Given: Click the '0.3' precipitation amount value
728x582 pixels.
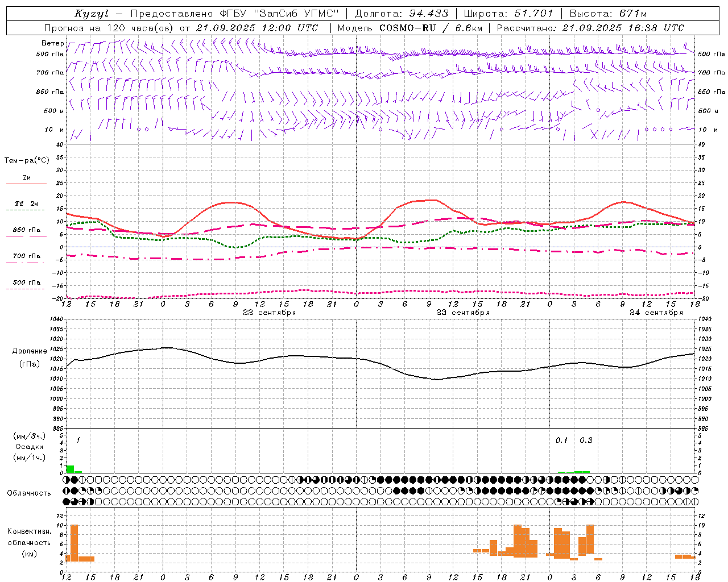Looking at the screenshot, I should (586, 440).
